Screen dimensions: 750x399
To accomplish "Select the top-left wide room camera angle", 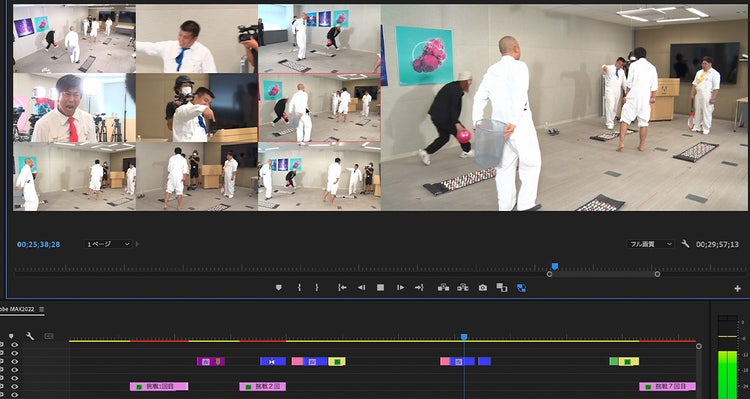I will pos(75,39).
